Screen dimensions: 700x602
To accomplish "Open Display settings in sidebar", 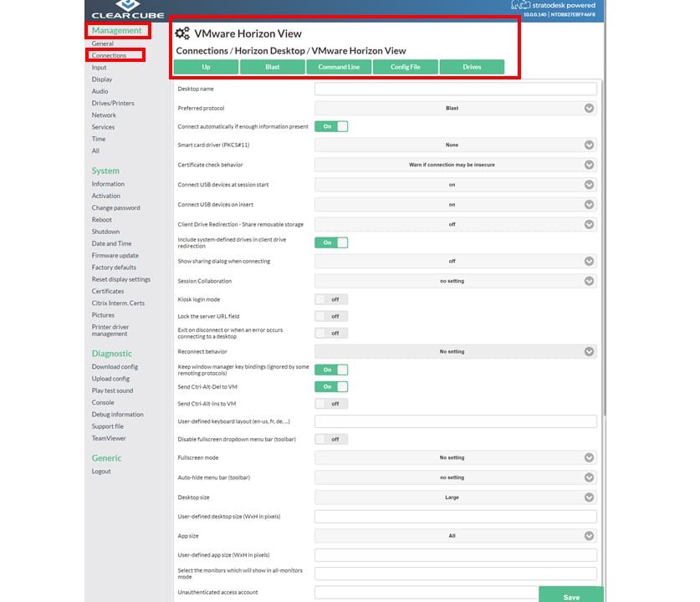I will pyautogui.click(x=102, y=79).
